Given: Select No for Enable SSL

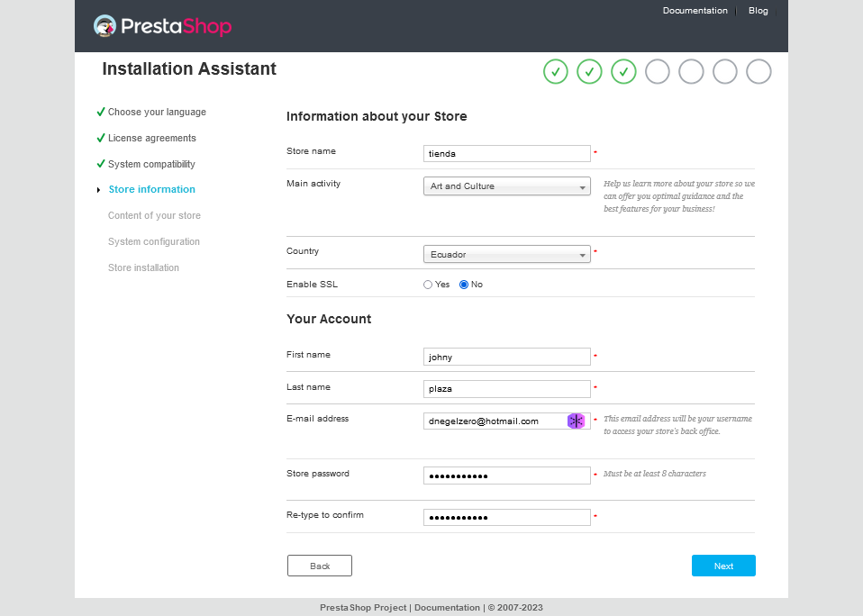Looking at the screenshot, I should click(464, 285).
